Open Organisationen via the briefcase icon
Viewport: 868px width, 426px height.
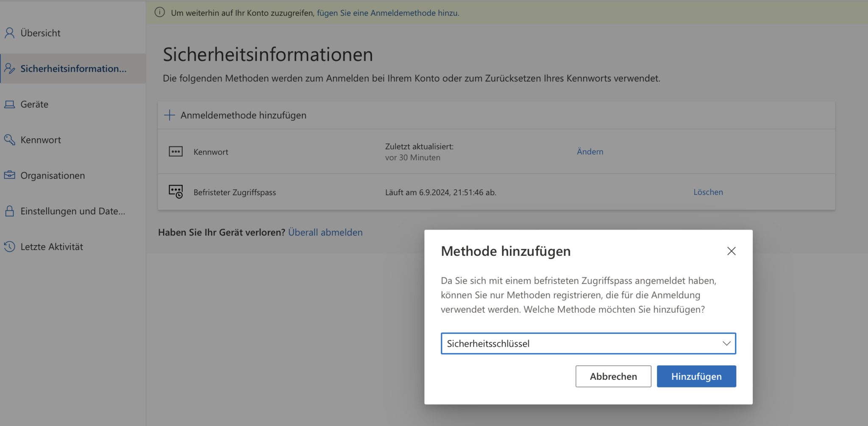pyautogui.click(x=9, y=175)
